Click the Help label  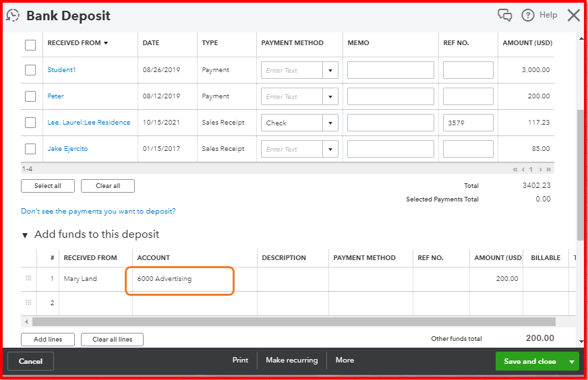548,15
